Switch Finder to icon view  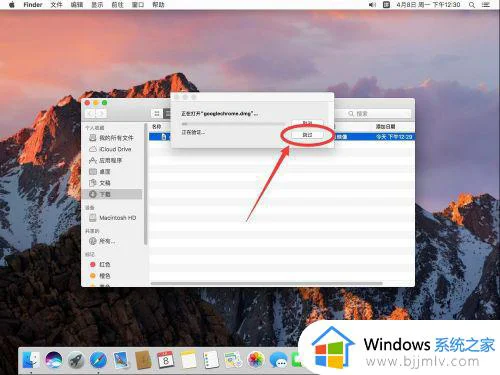(157, 114)
